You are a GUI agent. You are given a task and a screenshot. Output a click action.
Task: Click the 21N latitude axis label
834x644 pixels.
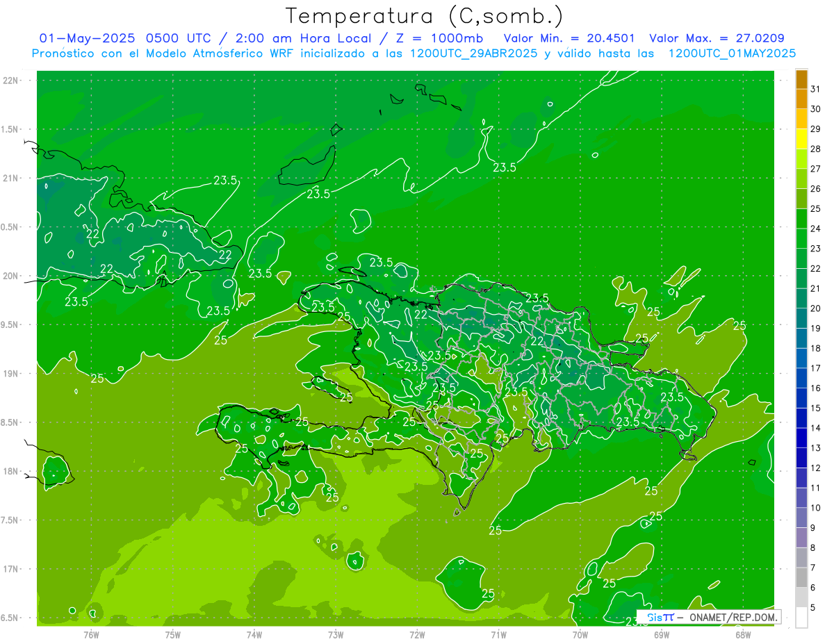click(11, 178)
